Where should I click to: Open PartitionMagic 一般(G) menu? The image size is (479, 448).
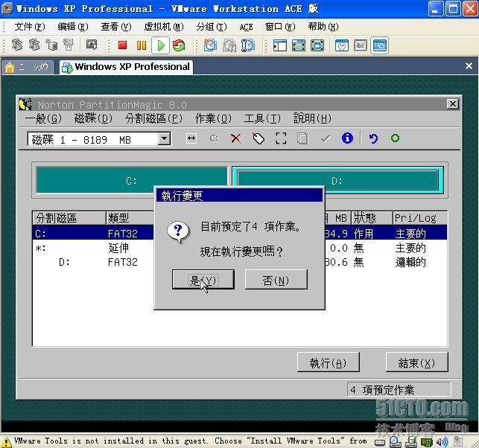click(43, 118)
